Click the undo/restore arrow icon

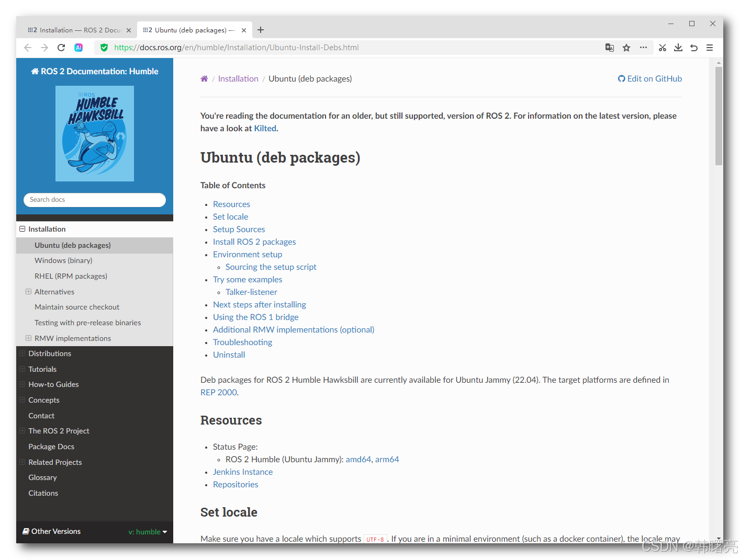coord(694,48)
